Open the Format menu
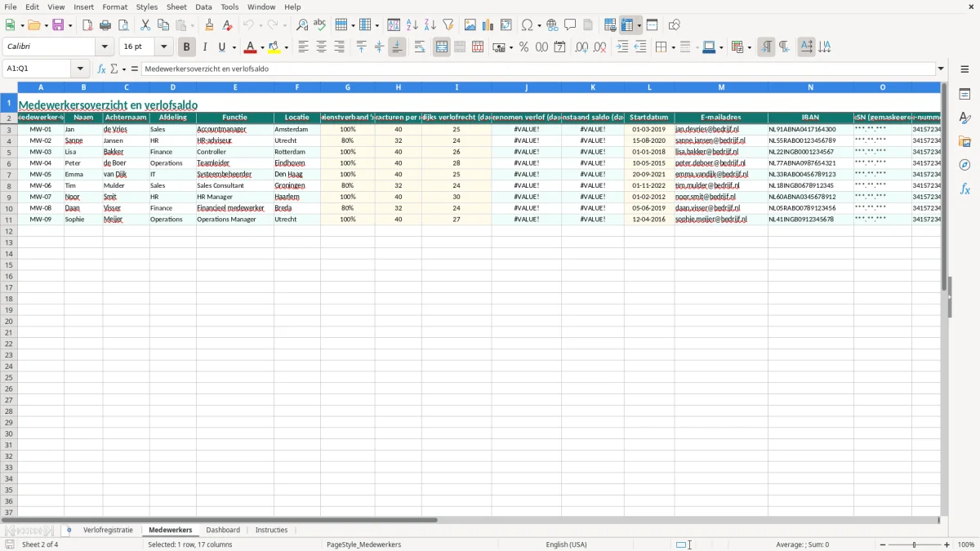Screen dimensions: 980x551 (x=115, y=7)
